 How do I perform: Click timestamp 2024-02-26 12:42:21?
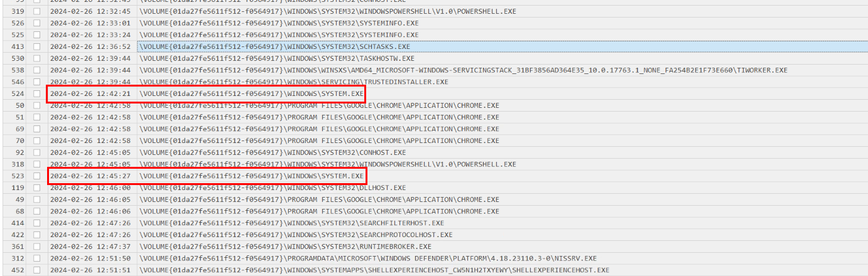pos(90,93)
